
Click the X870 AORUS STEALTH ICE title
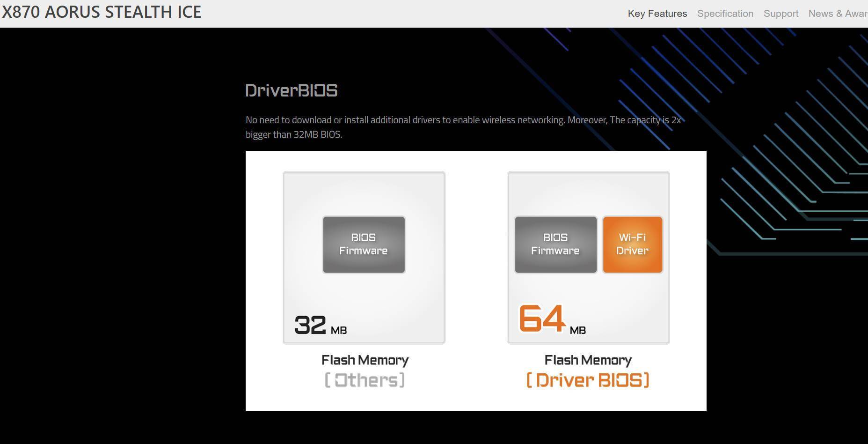coord(101,12)
